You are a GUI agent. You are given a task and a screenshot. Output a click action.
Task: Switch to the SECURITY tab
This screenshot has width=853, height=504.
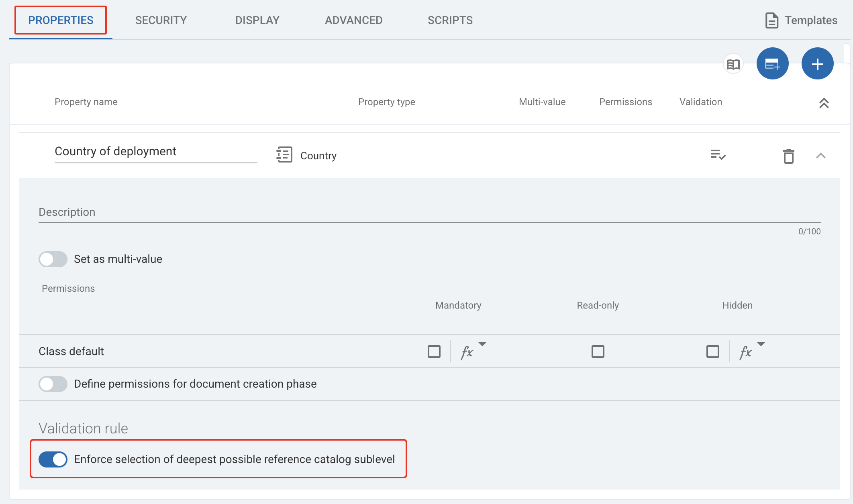161,20
